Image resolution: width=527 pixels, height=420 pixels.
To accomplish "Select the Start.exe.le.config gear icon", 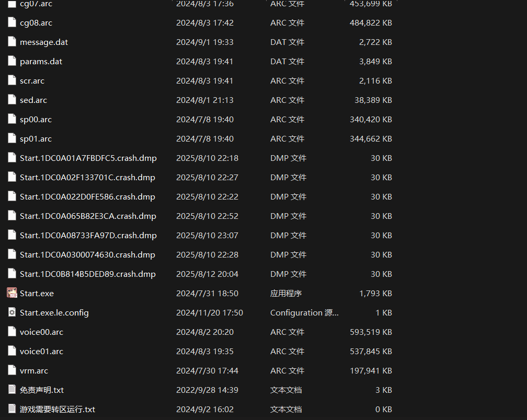I will coord(12,312).
